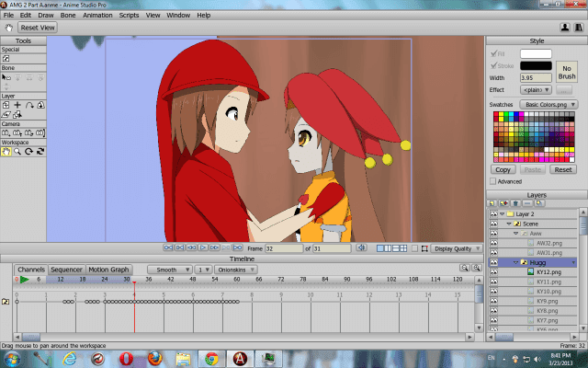Select the fourth Camera tool (Pan/Tilt Camera)
The image size is (588, 368).
point(40,132)
